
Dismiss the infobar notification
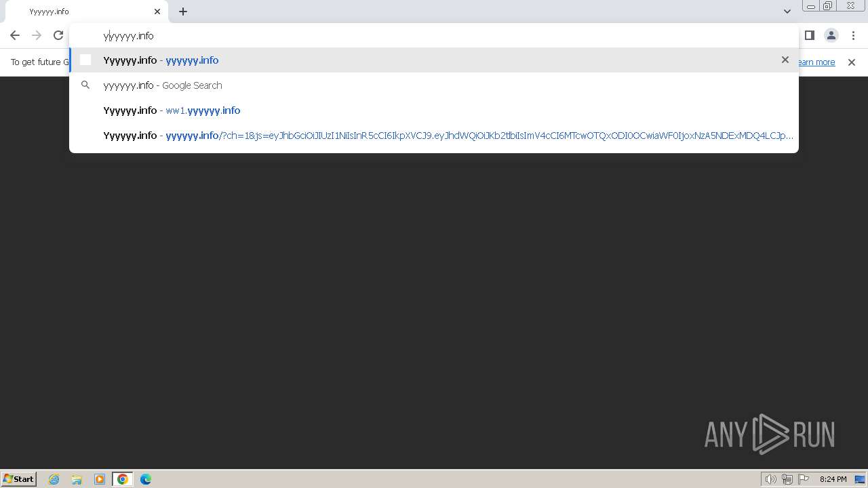[x=852, y=62]
